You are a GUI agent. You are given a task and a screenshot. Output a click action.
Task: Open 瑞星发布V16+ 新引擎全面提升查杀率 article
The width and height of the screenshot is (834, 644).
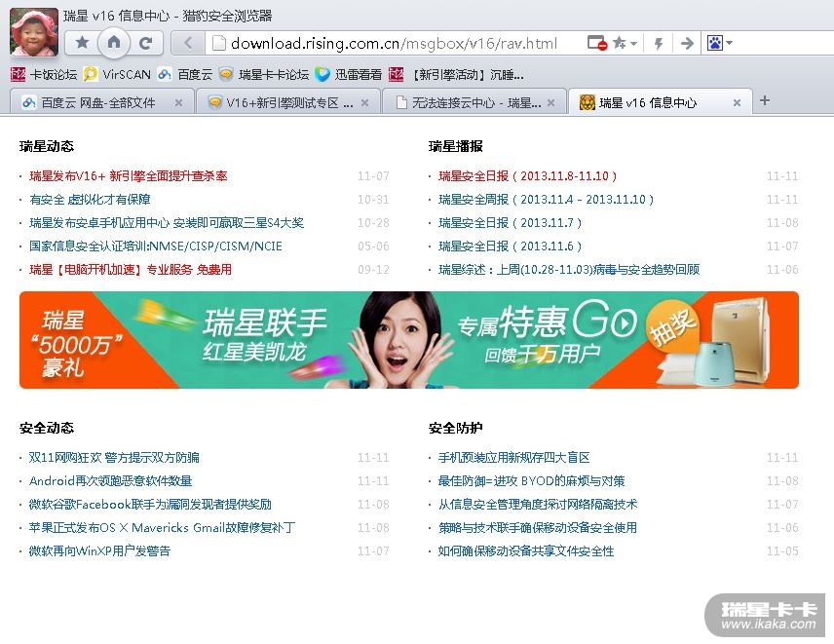129,176
